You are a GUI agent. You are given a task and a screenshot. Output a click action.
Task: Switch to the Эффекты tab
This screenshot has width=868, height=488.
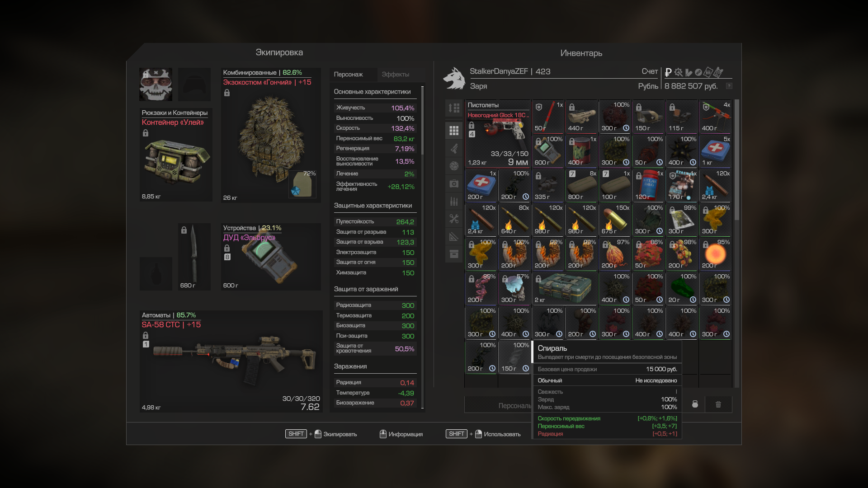click(x=396, y=74)
